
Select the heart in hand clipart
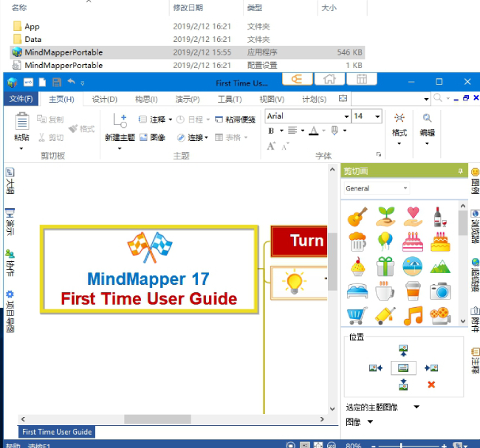coord(413,217)
